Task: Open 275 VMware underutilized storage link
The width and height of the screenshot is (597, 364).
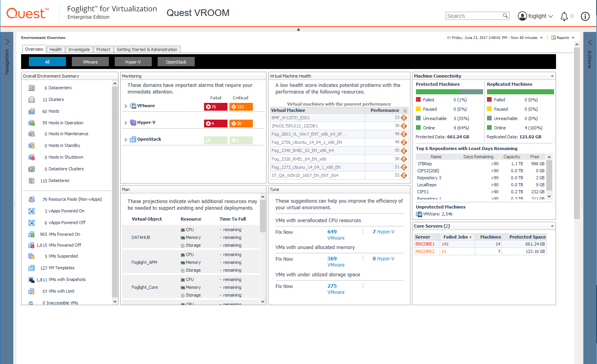Action: pos(336,289)
